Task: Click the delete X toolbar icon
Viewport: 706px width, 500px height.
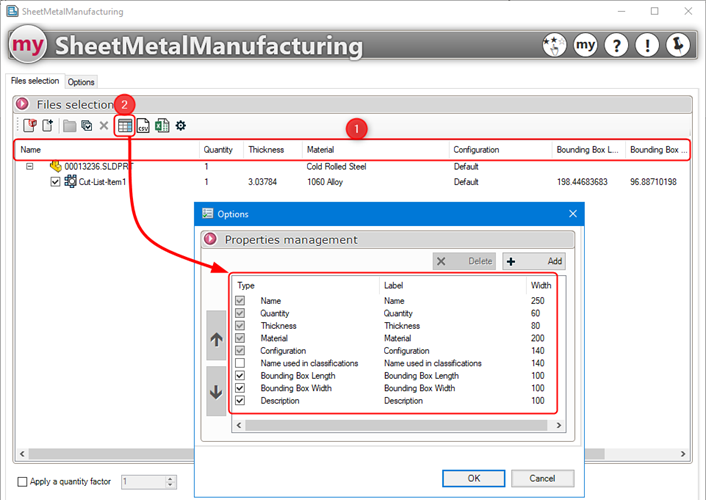Action: pyautogui.click(x=104, y=126)
